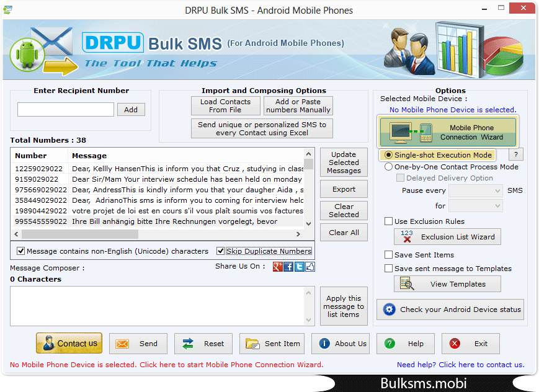Screen dimensions: 539x392
Task: Open the 'for' duration dropdown
Action: 476,206
